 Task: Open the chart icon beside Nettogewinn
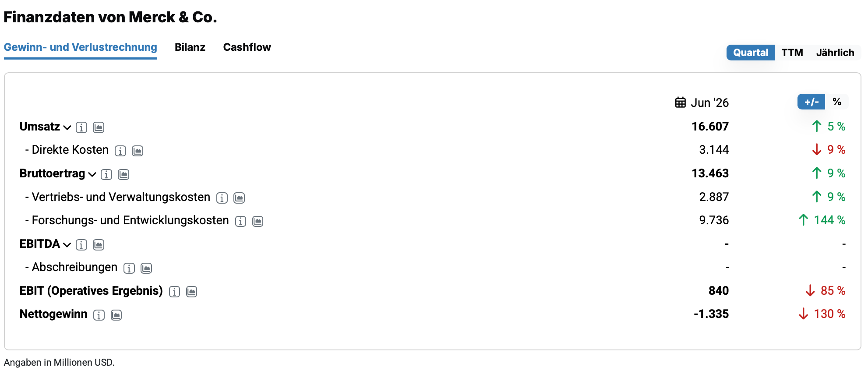(x=116, y=315)
